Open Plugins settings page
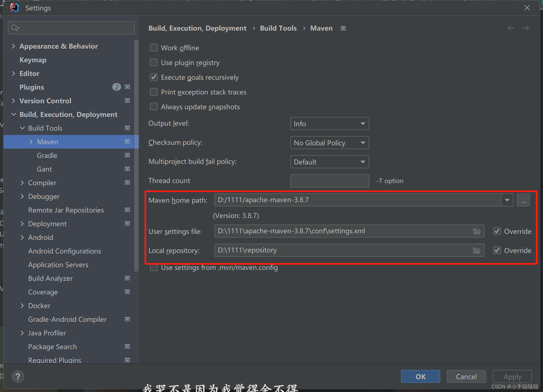Image resolution: width=543 pixels, height=392 pixels. pos(32,87)
